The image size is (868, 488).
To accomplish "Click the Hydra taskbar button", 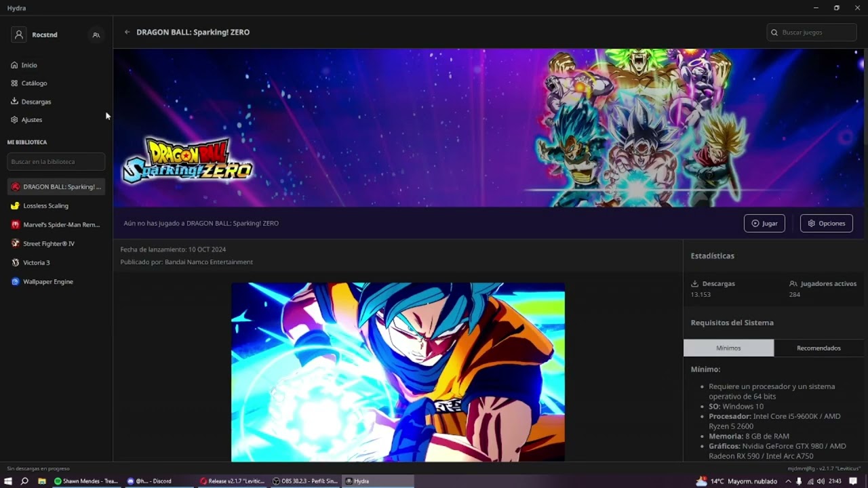I will pos(378,481).
